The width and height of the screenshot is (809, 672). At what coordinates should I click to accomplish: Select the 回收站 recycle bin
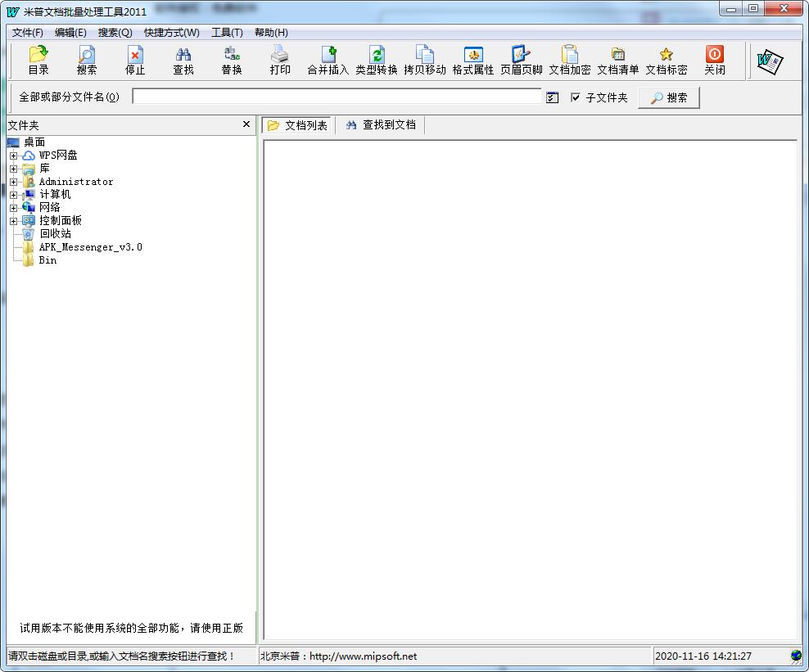[55, 233]
